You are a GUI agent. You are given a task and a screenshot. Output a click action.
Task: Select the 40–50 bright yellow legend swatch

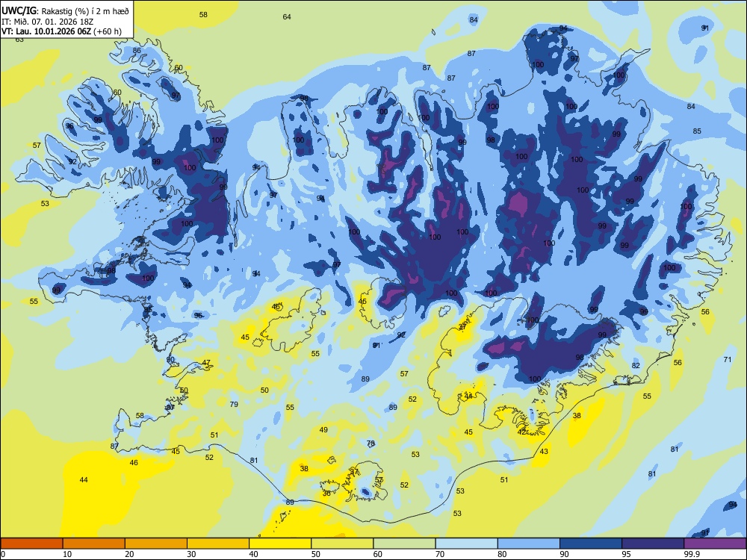(280, 544)
